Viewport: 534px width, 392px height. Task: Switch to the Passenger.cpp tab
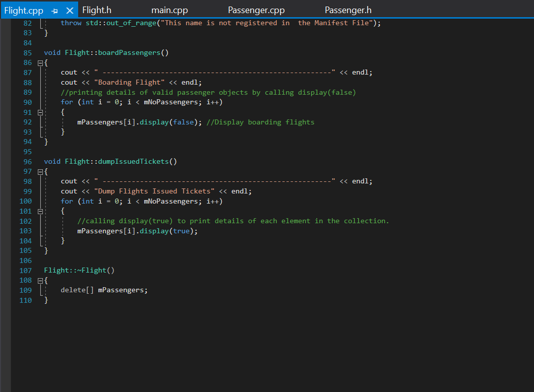[x=256, y=10]
